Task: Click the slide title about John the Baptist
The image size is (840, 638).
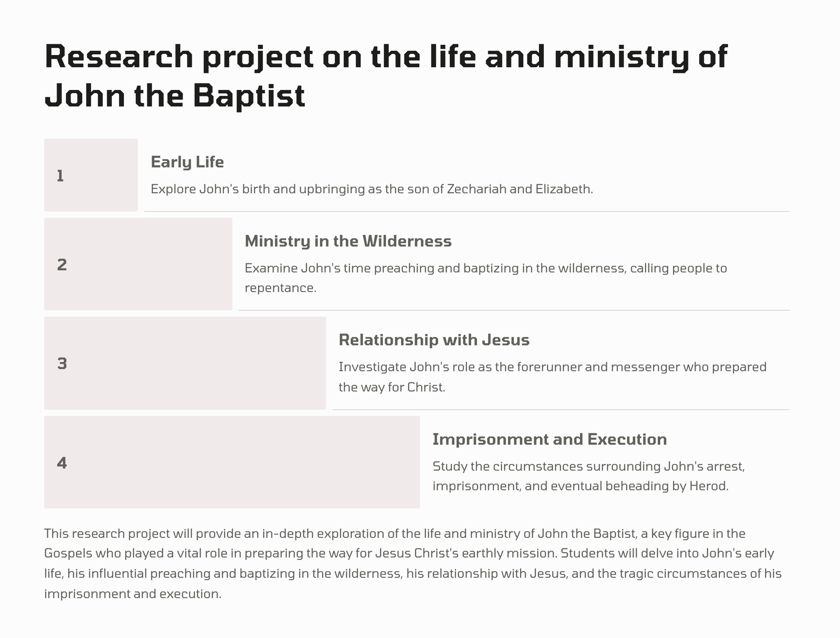Action: tap(386, 76)
